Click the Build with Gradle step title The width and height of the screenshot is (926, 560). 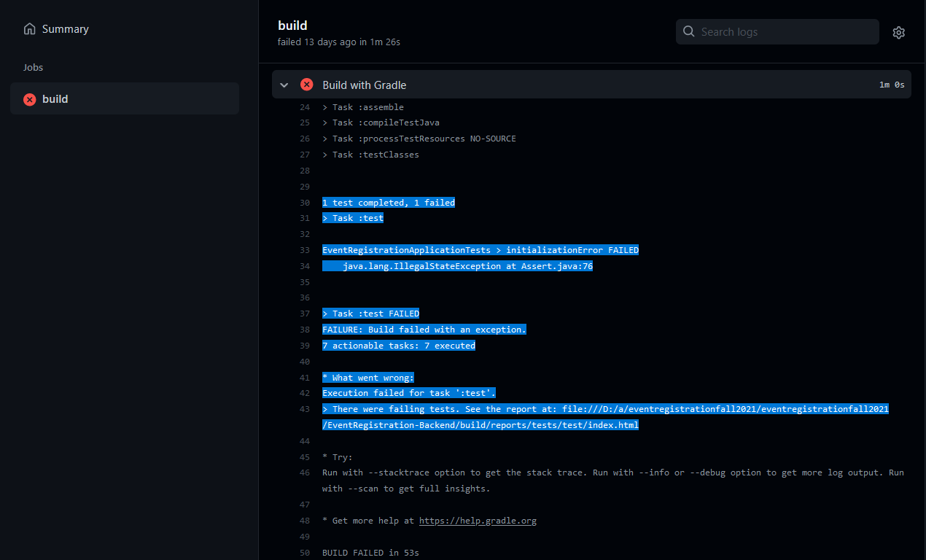[365, 85]
